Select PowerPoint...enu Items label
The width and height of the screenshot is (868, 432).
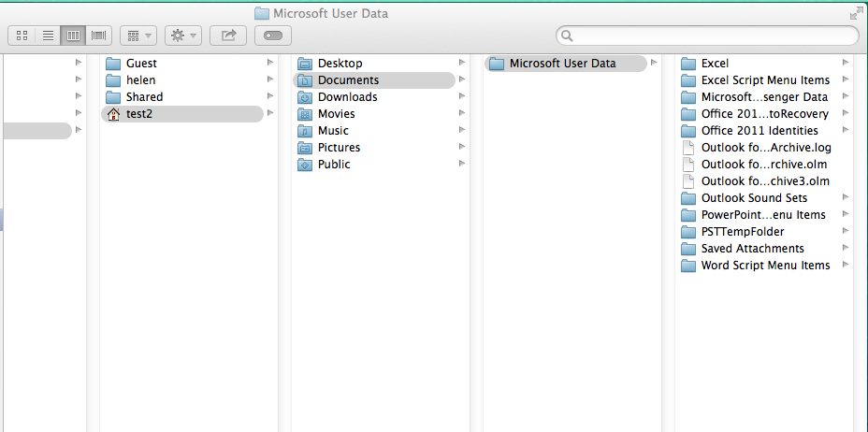click(763, 215)
